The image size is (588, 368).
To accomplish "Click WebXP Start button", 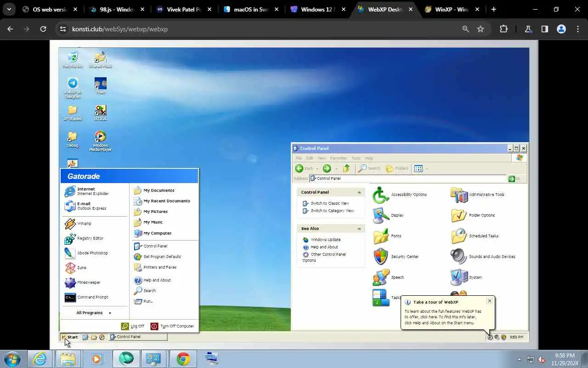I will coord(70,337).
